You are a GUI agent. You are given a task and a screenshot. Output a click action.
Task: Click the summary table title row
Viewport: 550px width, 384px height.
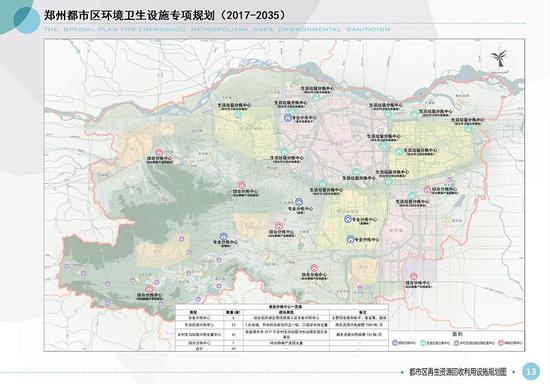click(x=282, y=306)
